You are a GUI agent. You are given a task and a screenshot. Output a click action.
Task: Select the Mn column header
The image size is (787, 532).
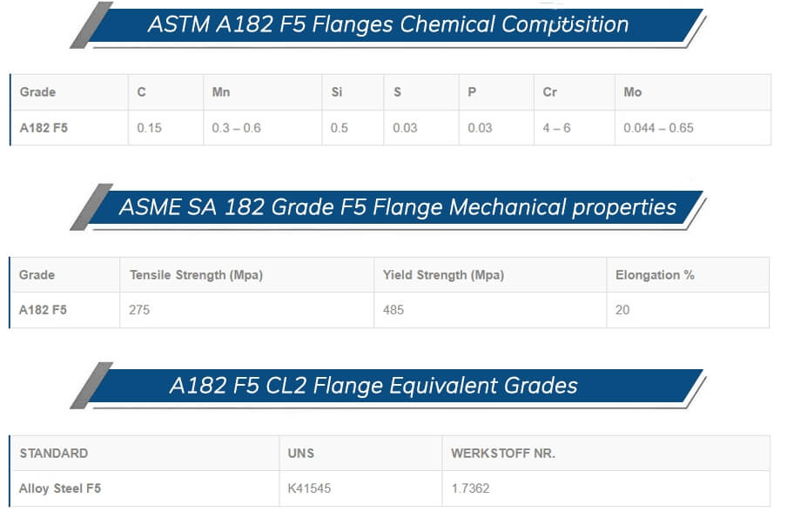click(x=221, y=92)
